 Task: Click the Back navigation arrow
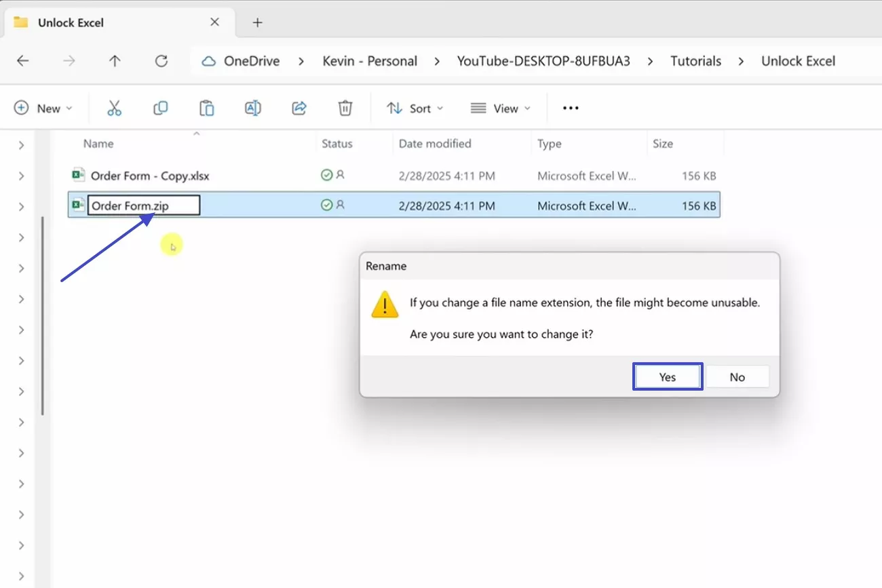coord(22,60)
